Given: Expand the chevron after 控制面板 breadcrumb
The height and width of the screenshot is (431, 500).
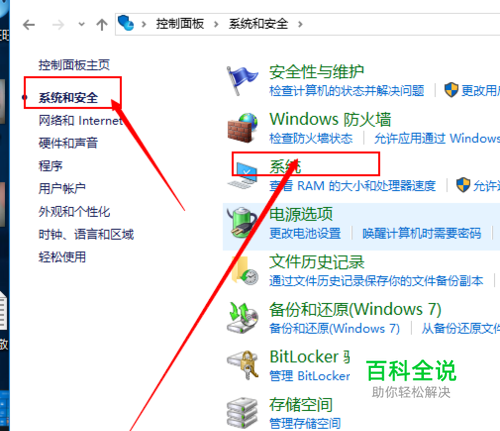Looking at the screenshot, I should [216, 24].
